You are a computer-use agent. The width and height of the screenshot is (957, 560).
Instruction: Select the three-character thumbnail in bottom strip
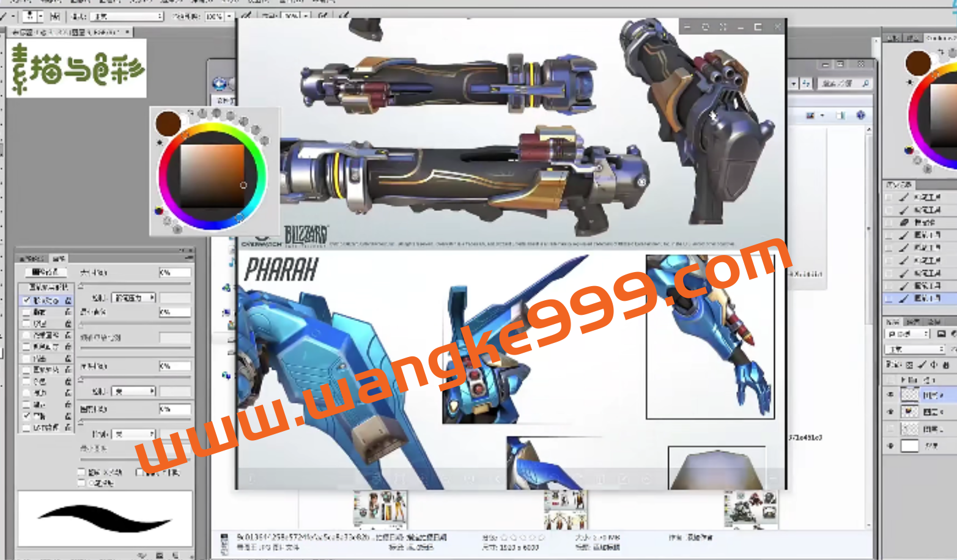click(380, 507)
